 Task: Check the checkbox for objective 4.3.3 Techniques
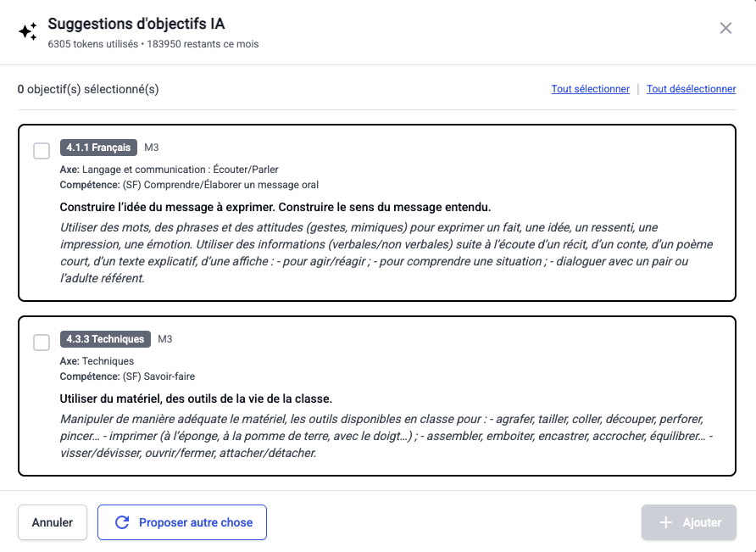pos(40,342)
